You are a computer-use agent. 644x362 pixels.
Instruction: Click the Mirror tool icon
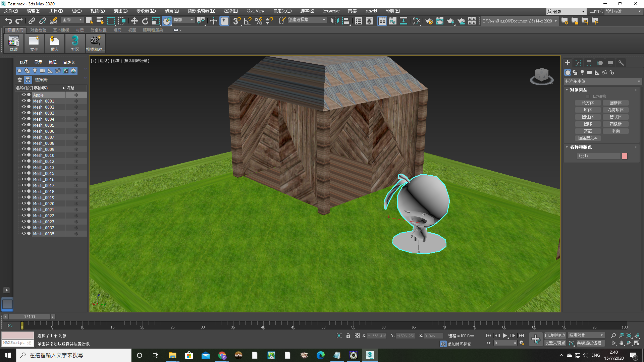334,21
